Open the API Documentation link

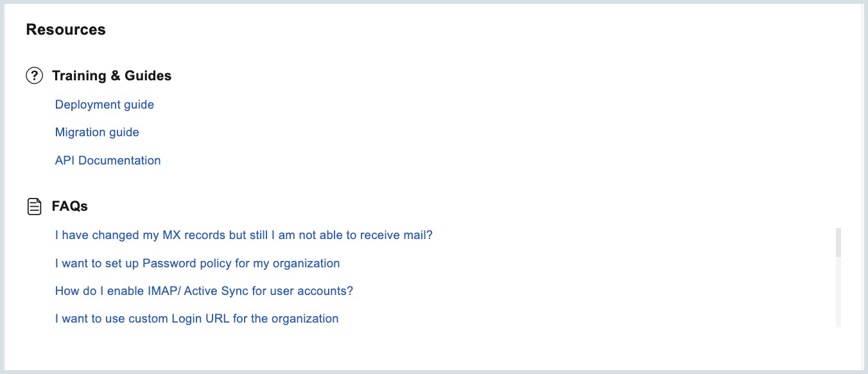108,161
